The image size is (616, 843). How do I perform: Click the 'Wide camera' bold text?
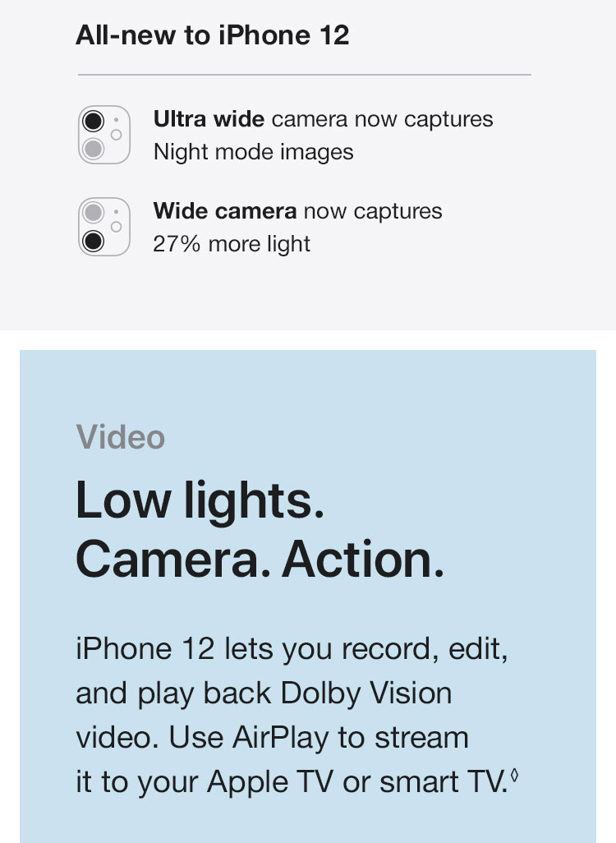225,210
